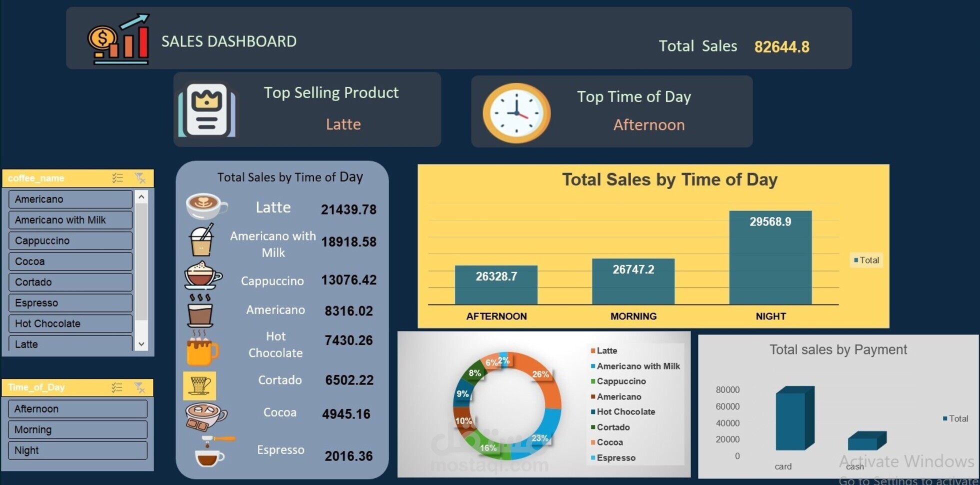Click the Total legend entry on the bar chart

coord(866,260)
